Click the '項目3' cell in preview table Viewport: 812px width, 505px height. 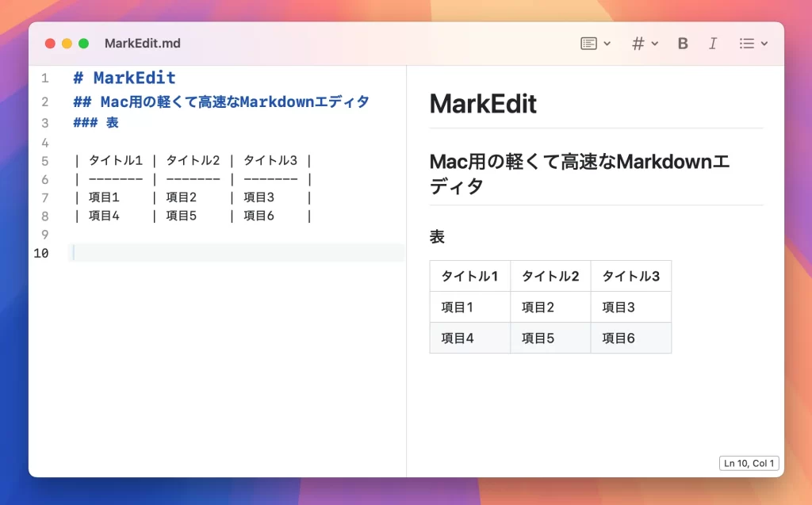point(631,307)
